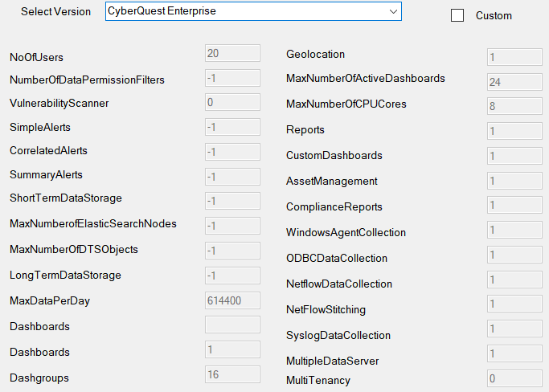Click the Dashgroups label text
The width and height of the screenshot is (549, 392).
click(39, 378)
